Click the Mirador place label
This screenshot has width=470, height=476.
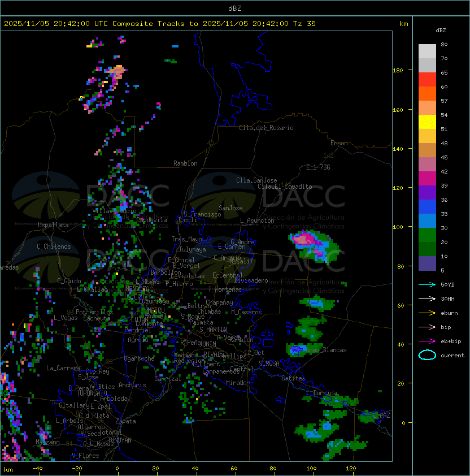238,383
